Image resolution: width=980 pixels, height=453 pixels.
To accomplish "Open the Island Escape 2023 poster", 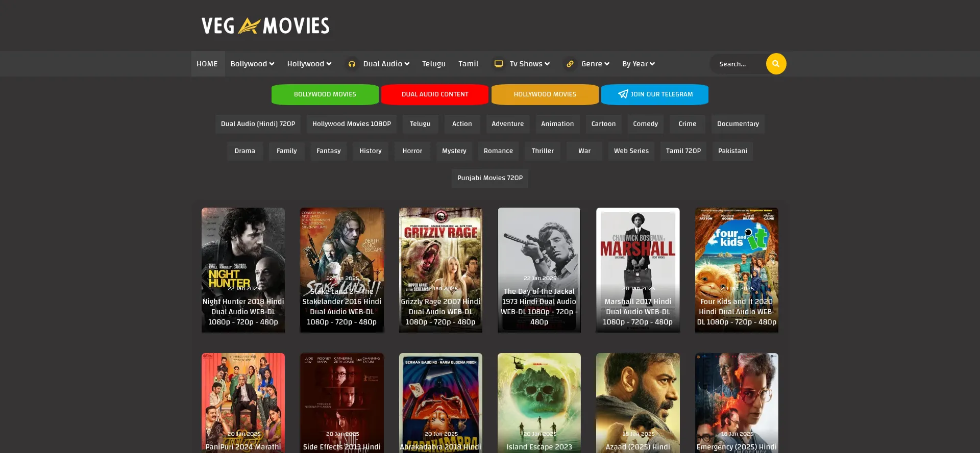I will (x=539, y=403).
